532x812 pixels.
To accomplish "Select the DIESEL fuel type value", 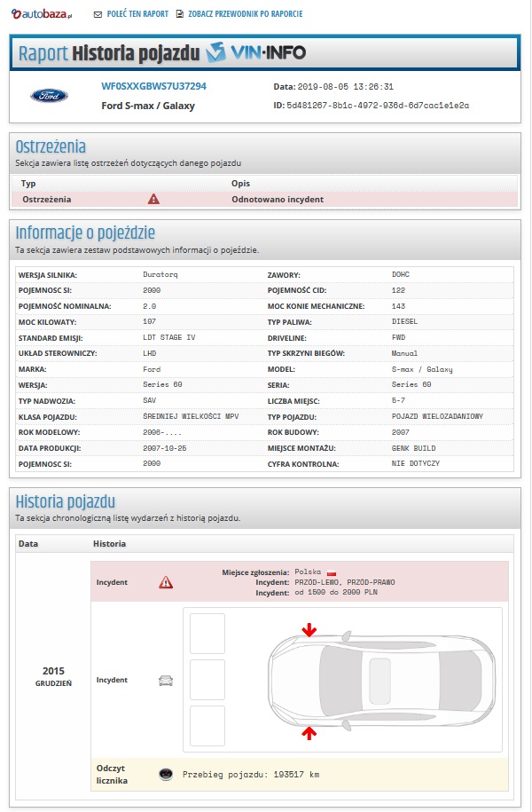I will 404,321.
